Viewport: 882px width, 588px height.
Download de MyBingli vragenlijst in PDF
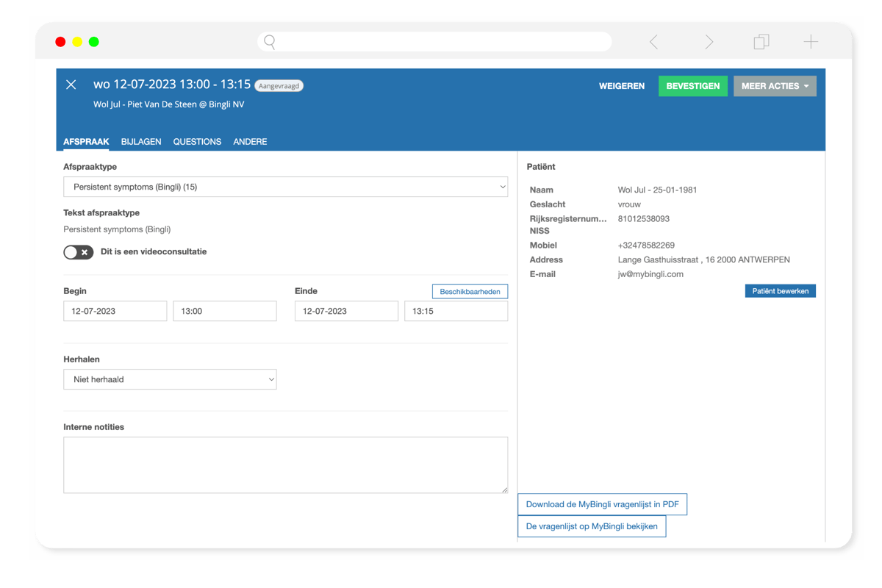pyautogui.click(x=602, y=504)
